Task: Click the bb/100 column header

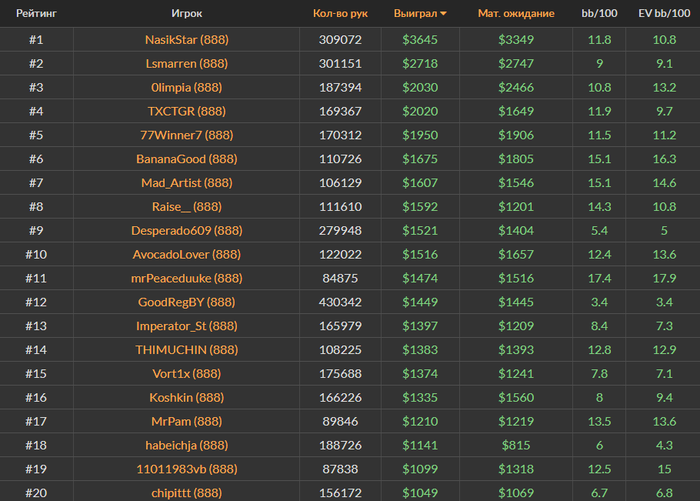Action: click(599, 13)
